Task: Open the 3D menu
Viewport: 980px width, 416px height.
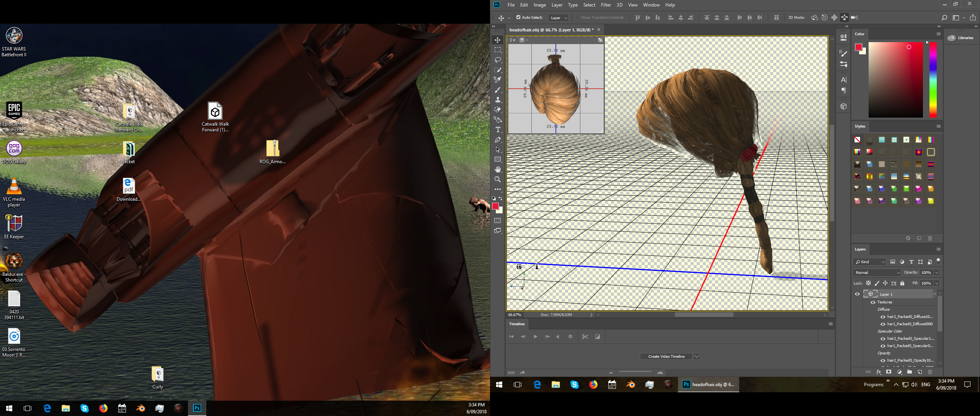Action: 619,5
